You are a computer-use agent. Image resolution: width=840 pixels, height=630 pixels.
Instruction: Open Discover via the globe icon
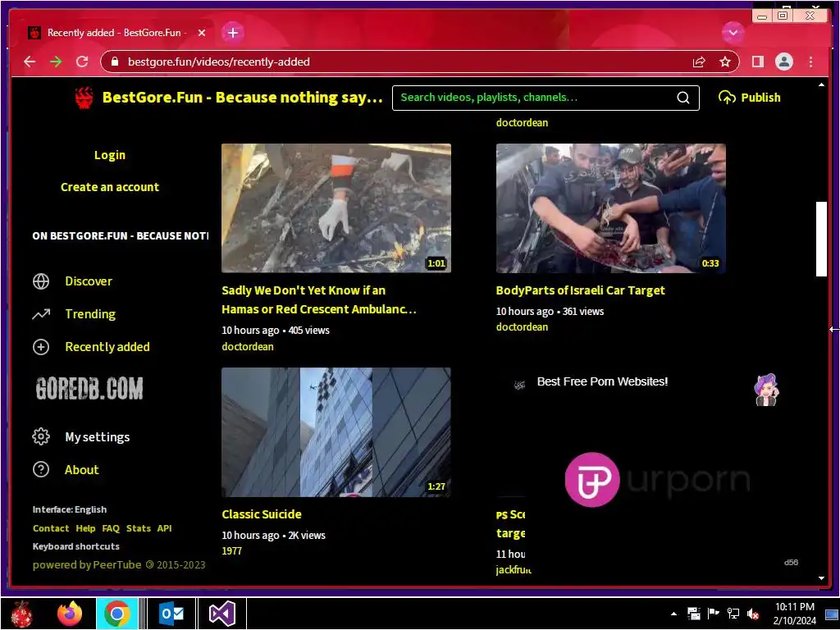[41, 281]
